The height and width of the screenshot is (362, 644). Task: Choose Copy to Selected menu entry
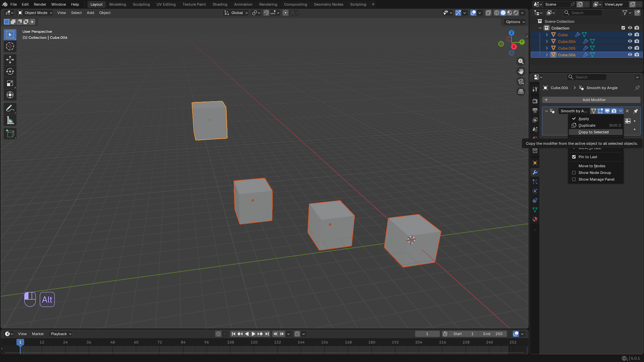596,132
